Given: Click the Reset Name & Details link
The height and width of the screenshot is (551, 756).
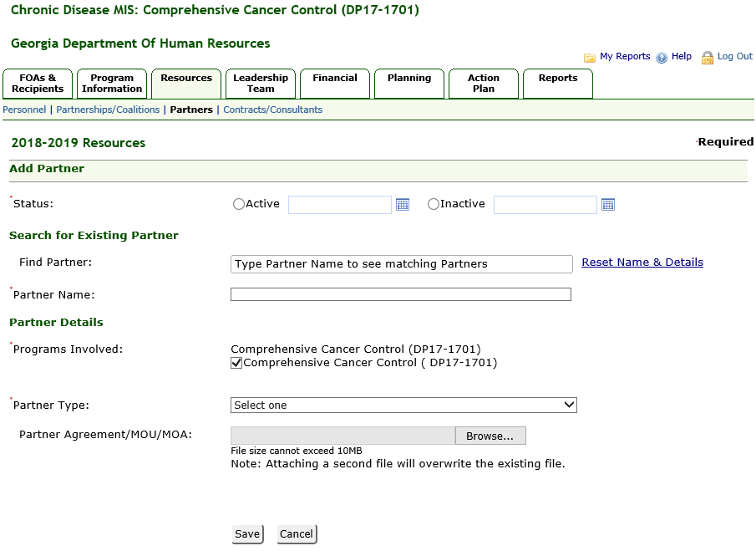Looking at the screenshot, I should point(642,263).
